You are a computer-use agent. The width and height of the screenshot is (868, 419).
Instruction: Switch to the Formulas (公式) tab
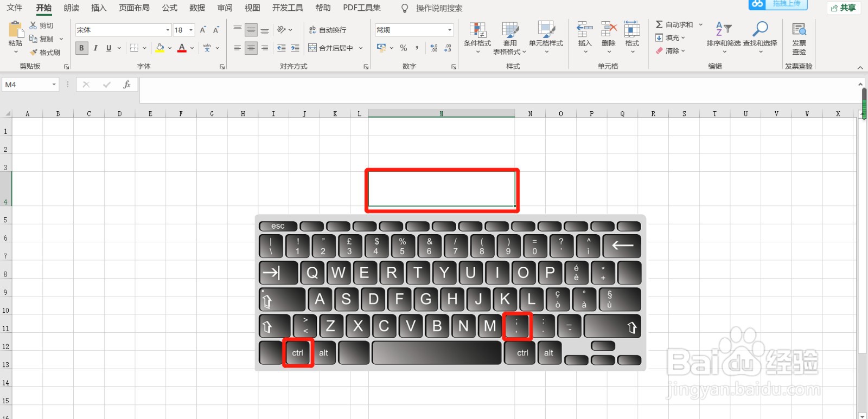(170, 8)
